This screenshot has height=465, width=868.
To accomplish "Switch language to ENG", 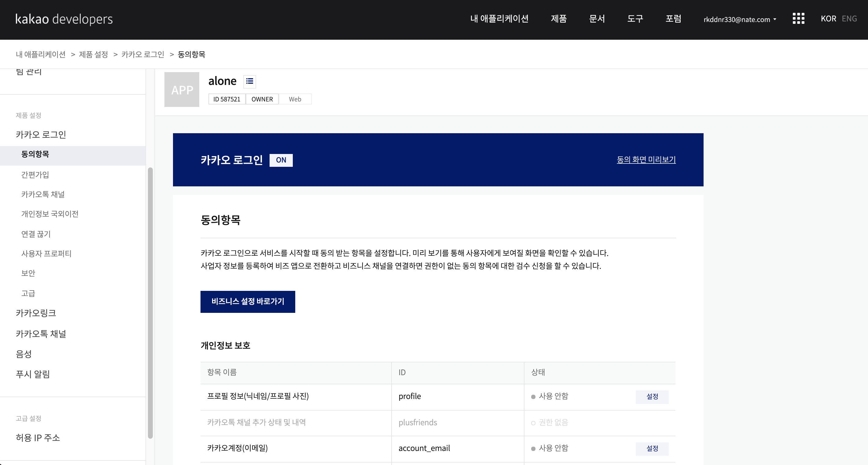I will (849, 19).
